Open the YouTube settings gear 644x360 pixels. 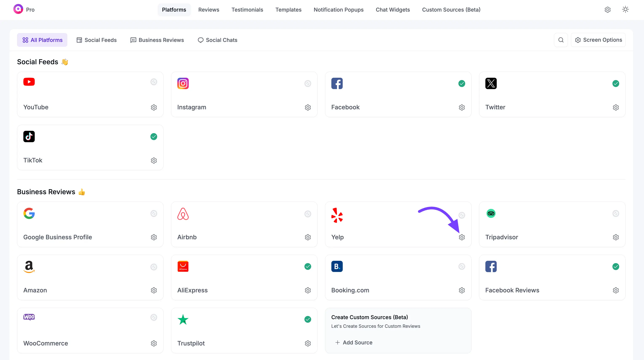coord(154,107)
